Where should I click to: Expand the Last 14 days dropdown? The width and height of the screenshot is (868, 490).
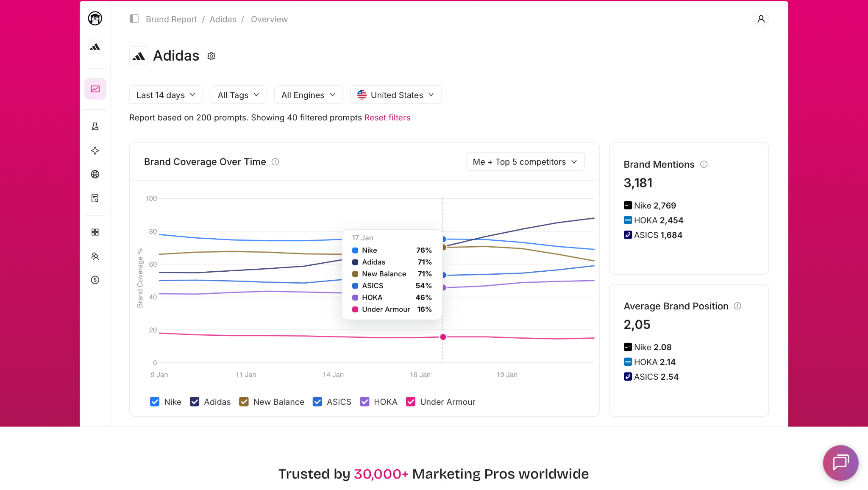coord(166,95)
